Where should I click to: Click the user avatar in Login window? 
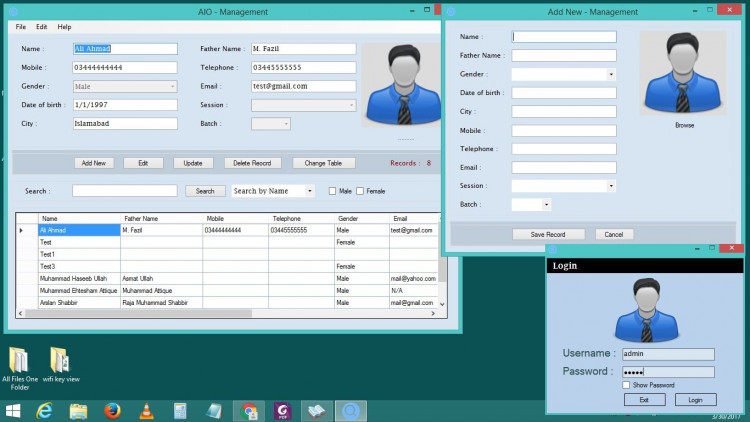(647, 310)
